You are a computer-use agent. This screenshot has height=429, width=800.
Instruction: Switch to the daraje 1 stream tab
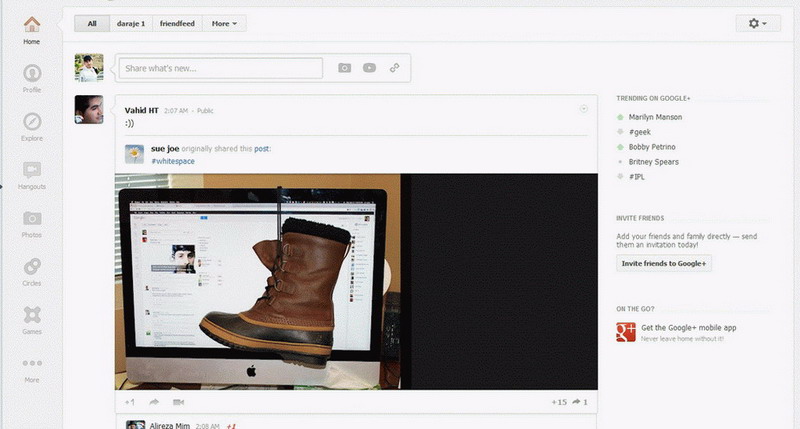point(131,23)
